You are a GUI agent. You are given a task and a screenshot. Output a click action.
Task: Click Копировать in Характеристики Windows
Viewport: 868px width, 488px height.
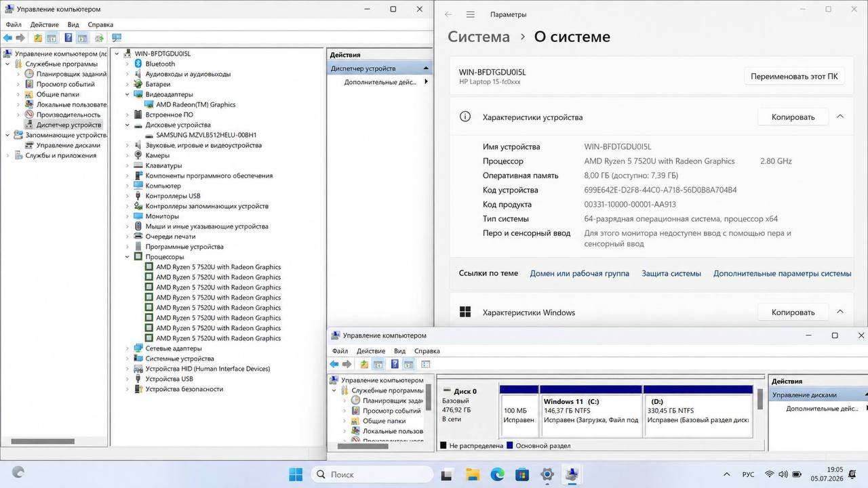pos(793,312)
